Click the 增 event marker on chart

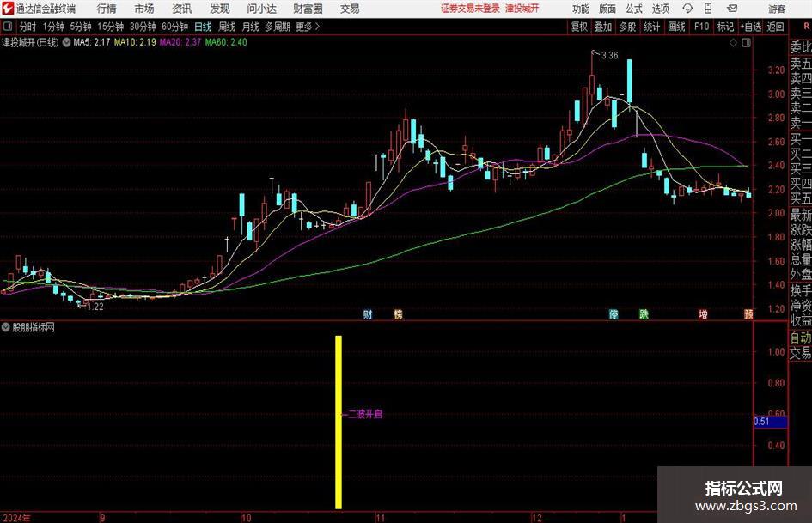(703, 313)
